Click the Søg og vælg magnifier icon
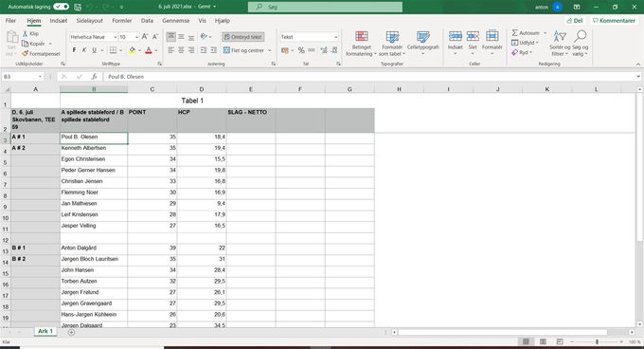 point(580,36)
